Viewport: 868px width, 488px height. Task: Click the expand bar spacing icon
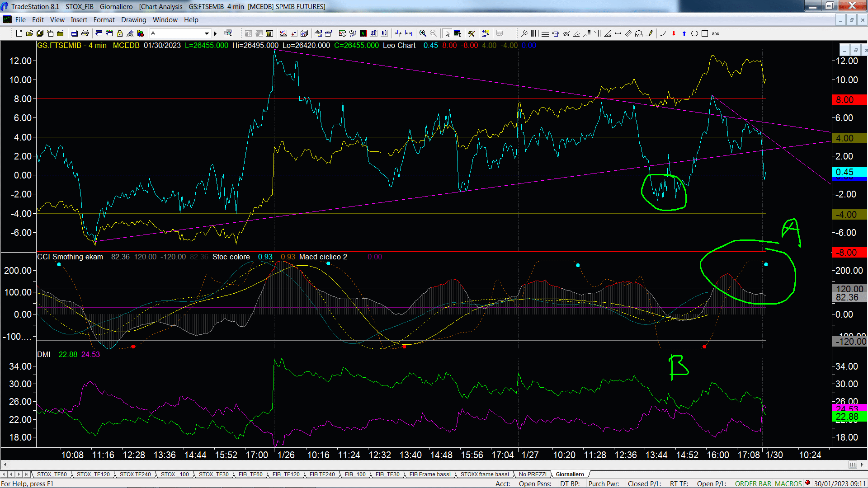click(408, 33)
